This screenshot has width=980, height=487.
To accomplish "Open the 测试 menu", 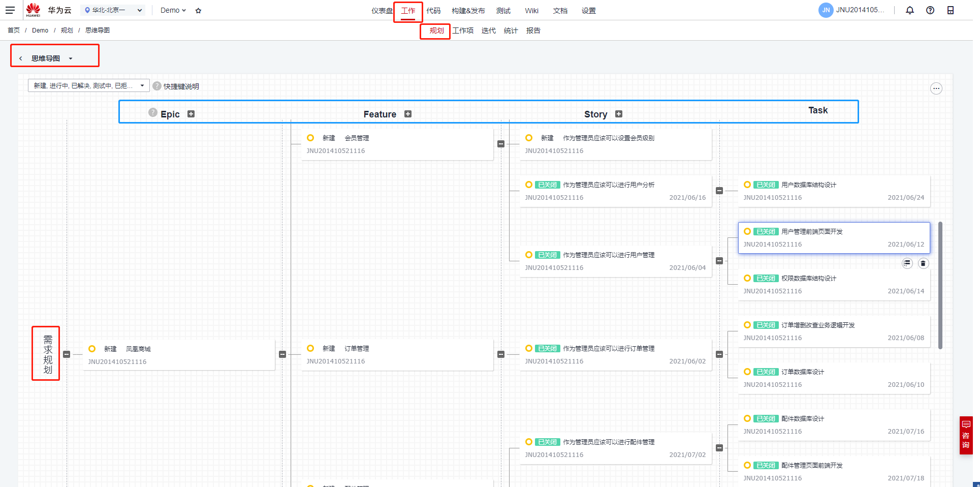I will coord(503,11).
